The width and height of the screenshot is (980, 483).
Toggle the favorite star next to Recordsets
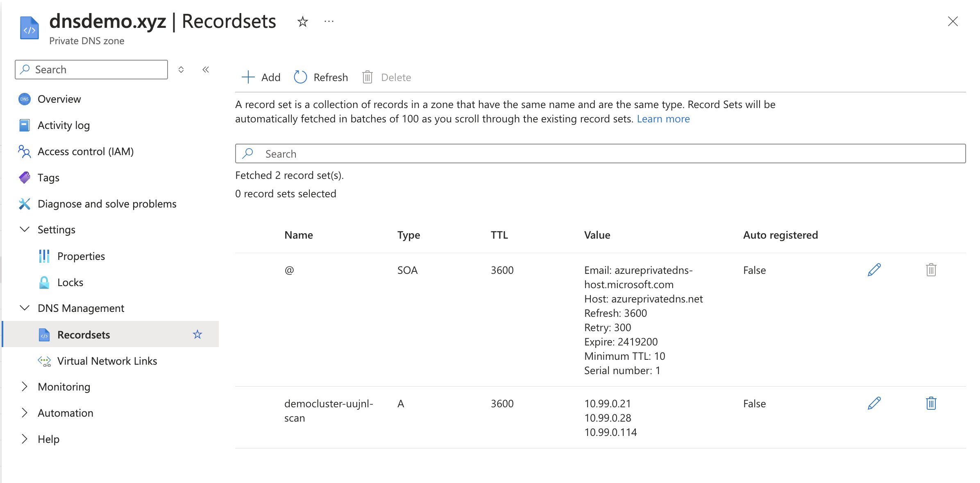click(198, 334)
